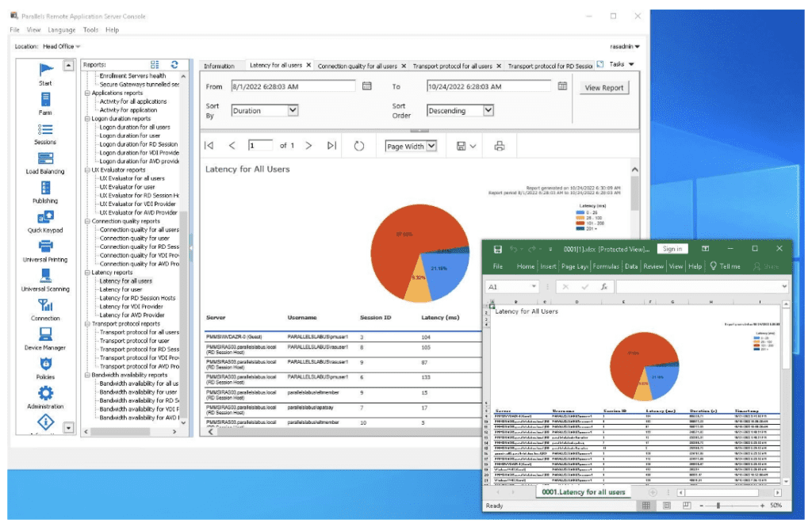Open the Farm category in sidebar

point(45,102)
